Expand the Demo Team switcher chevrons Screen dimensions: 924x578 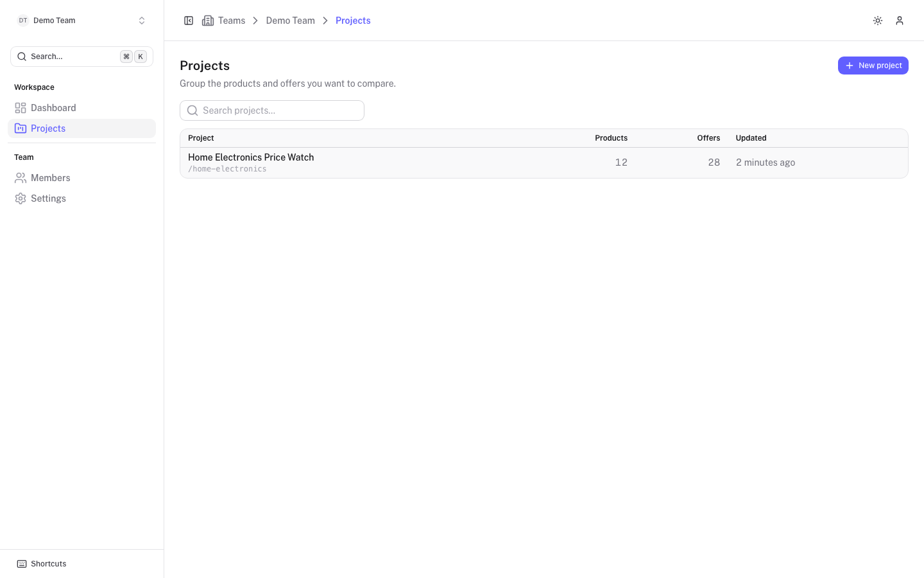(142, 21)
